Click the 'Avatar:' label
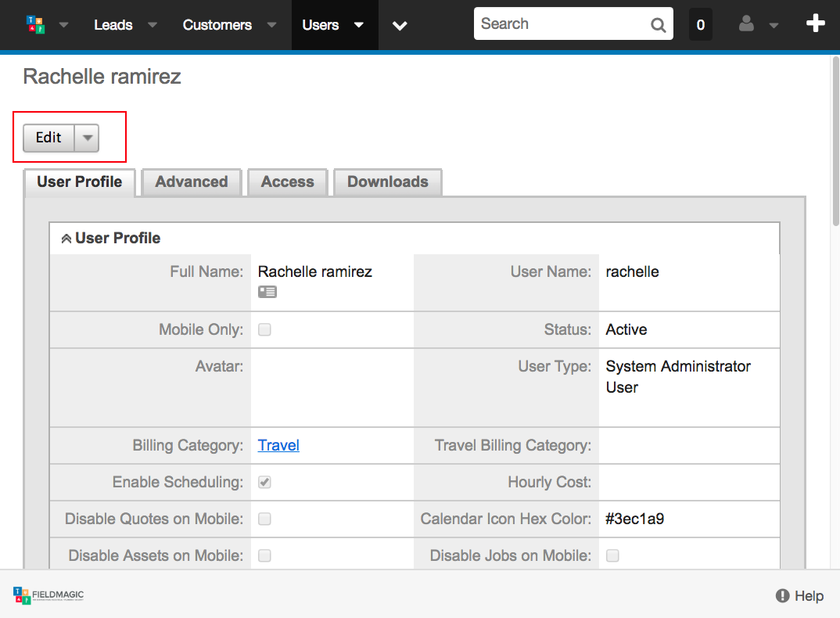The width and height of the screenshot is (840, 618). pos(219,367)
